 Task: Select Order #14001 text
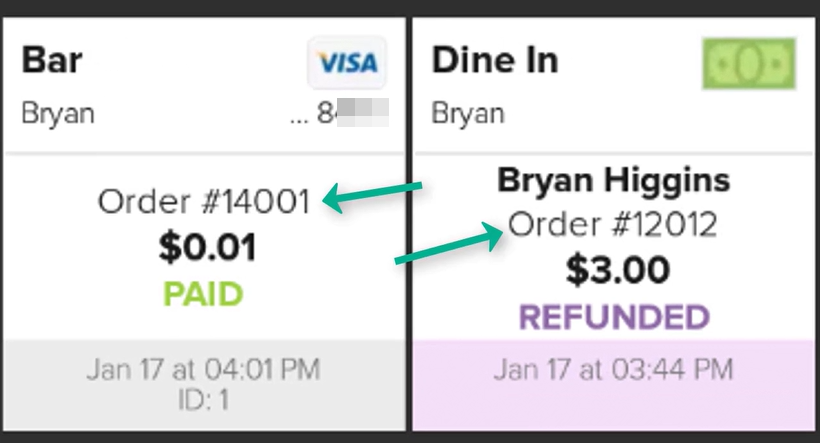pos(204,203)
